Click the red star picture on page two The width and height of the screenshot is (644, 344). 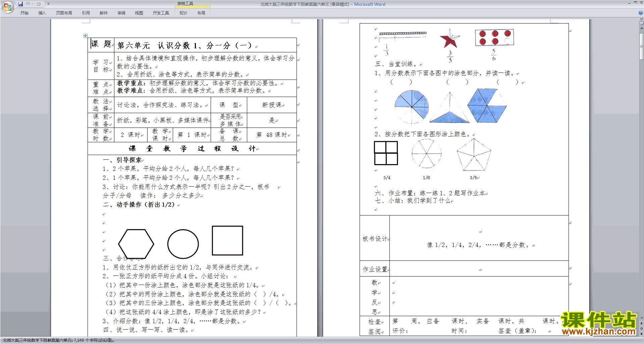[449, 38]
